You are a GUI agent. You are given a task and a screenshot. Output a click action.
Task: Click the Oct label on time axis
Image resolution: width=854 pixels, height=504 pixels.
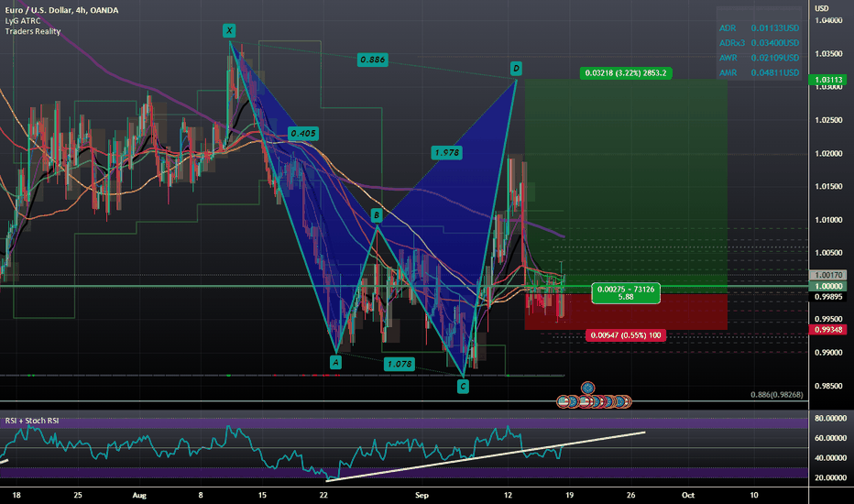coord(688,495)
